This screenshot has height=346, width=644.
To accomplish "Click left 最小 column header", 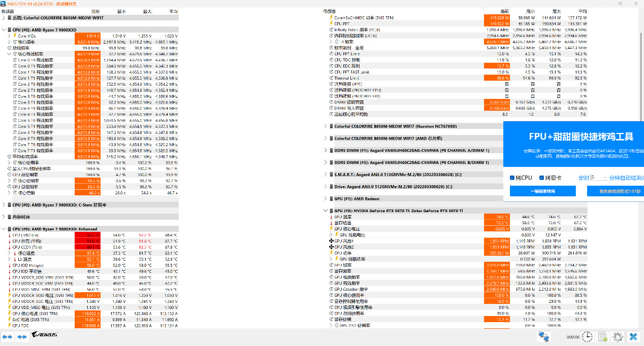I will (121, 11).
